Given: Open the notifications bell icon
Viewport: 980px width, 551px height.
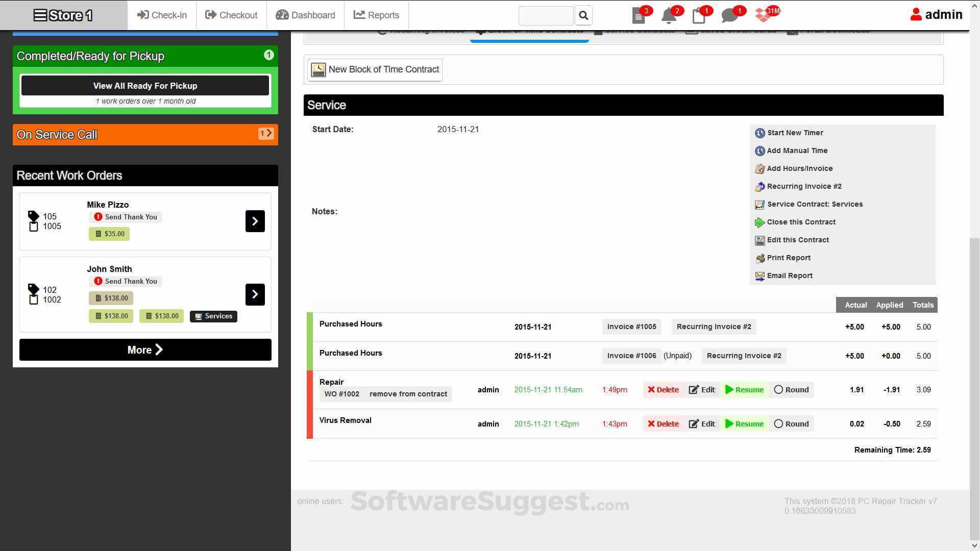Looking at the screenshot, I should (669, 15).
